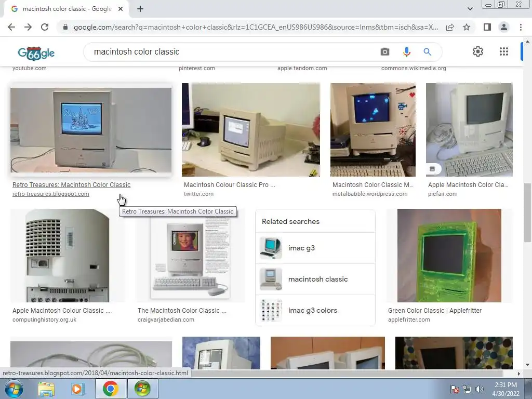Open the Chrome profile avatar

coord(504,27)
